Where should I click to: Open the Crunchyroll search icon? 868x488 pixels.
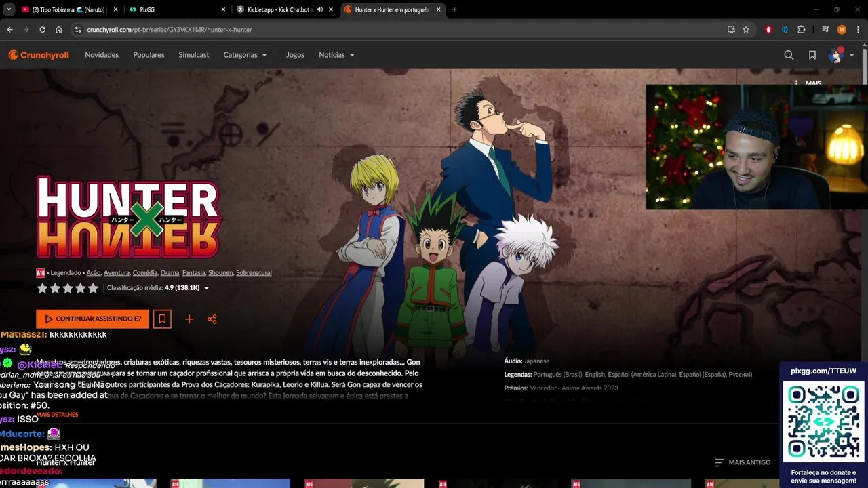[789, 55]
